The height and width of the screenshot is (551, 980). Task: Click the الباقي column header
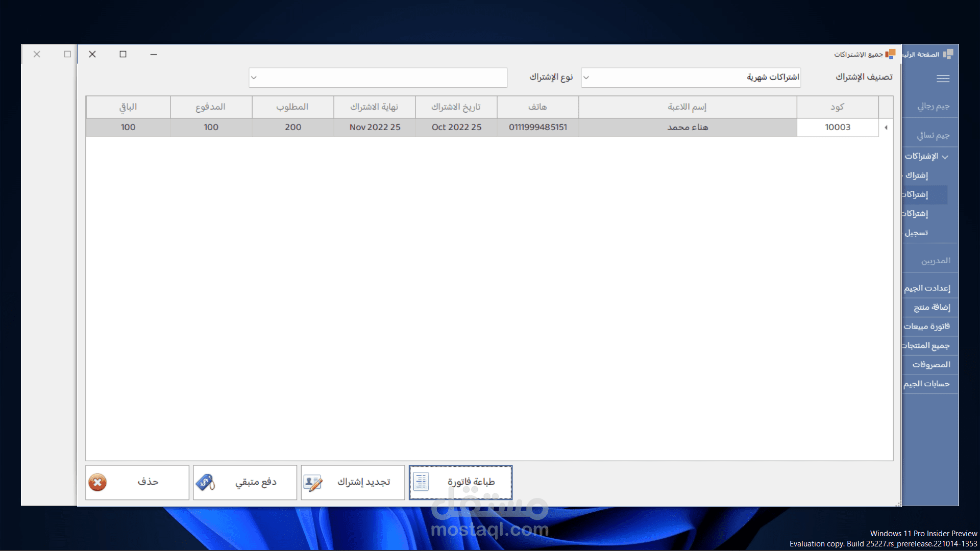click(x=128, y=107)
